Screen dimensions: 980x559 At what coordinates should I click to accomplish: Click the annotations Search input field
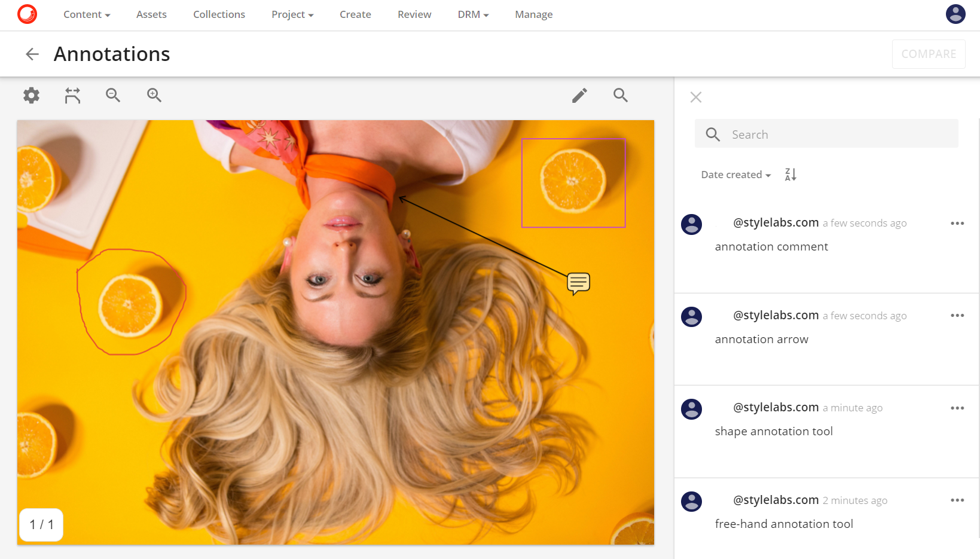point(837,135)
